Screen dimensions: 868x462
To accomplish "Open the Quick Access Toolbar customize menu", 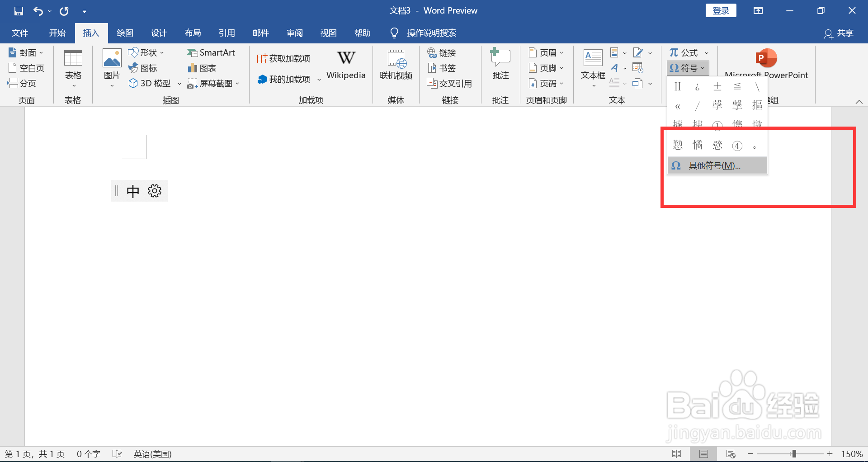I will pos(84,10).
